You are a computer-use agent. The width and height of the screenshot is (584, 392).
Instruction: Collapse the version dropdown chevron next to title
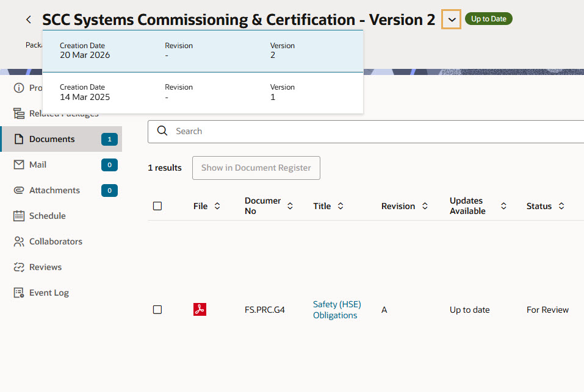tap(452, 20)
